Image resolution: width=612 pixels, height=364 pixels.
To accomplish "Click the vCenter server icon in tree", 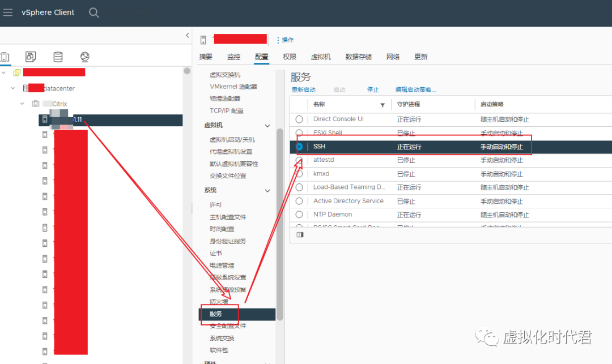I will (17, 72).
